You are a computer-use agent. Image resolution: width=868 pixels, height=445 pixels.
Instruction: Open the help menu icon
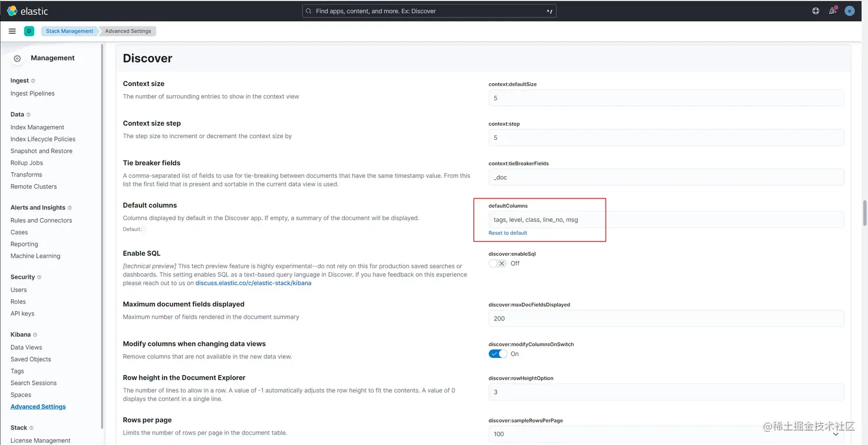coord(816,11)
